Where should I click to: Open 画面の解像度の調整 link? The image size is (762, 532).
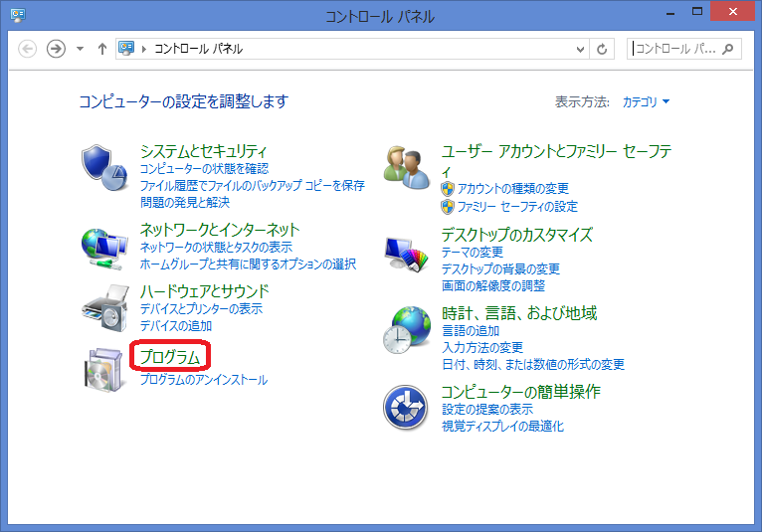[493, 286]
